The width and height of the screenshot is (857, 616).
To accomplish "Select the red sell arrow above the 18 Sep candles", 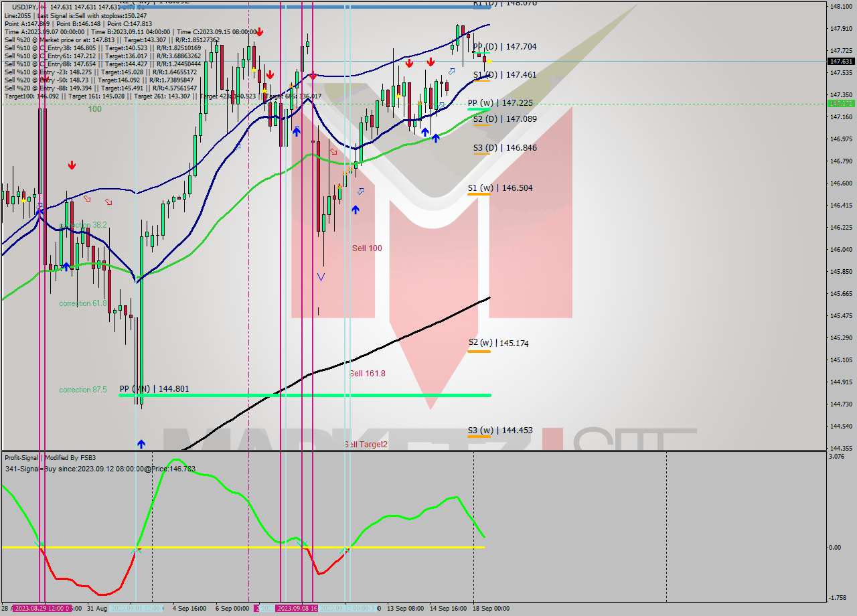I will pos(431,63).
